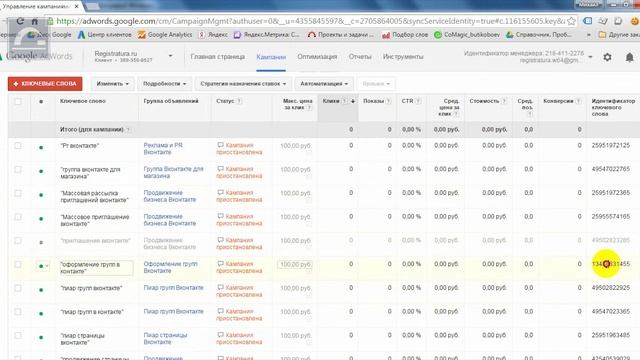Click status speech-bubble icon for "пиар групп вконтакте"
Screen dimensions: 640x360
pos(220,287)
